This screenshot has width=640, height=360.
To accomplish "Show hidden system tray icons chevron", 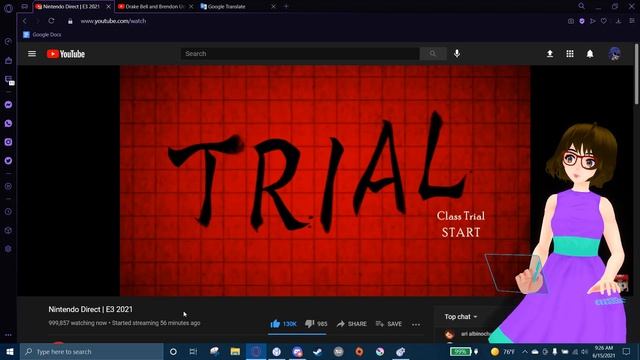I will point(524,352).
